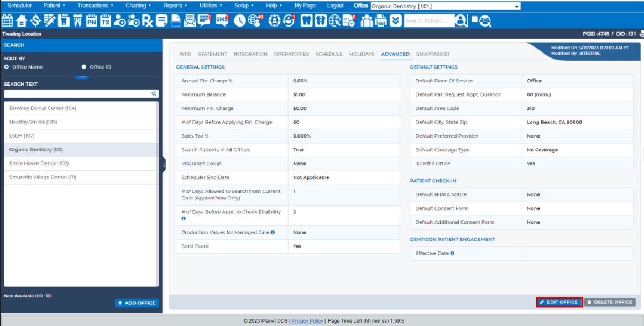644x326 pixels.
Task: Switch to the HOLIDAYS tab
Action: [362, 54]
